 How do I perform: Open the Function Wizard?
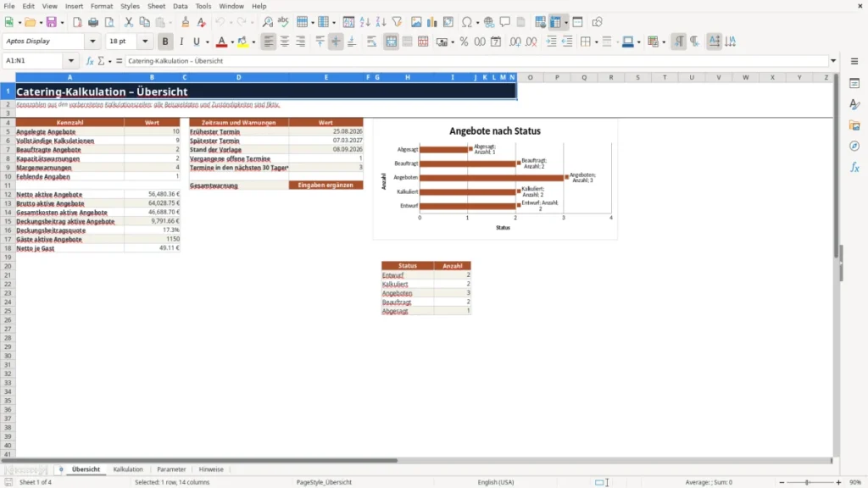pos(90,61)
